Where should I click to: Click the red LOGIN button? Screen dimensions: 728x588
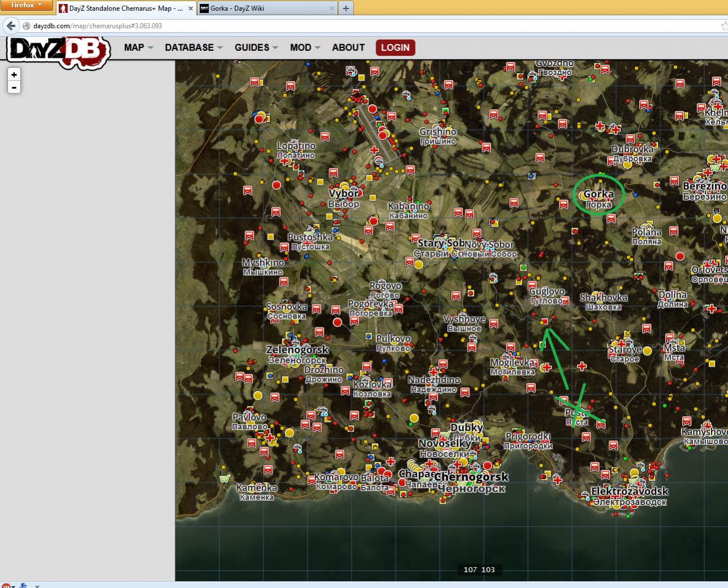[x=395, y=47]
